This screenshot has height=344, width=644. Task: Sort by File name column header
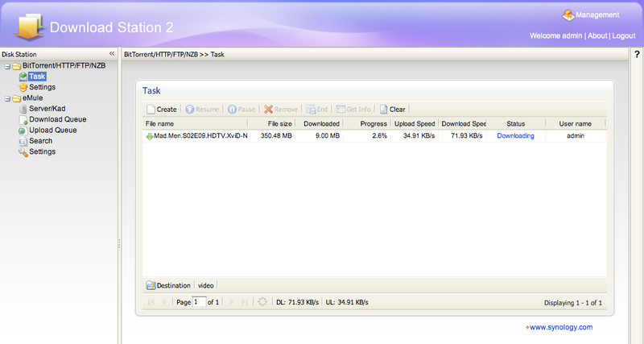point(195,124)
